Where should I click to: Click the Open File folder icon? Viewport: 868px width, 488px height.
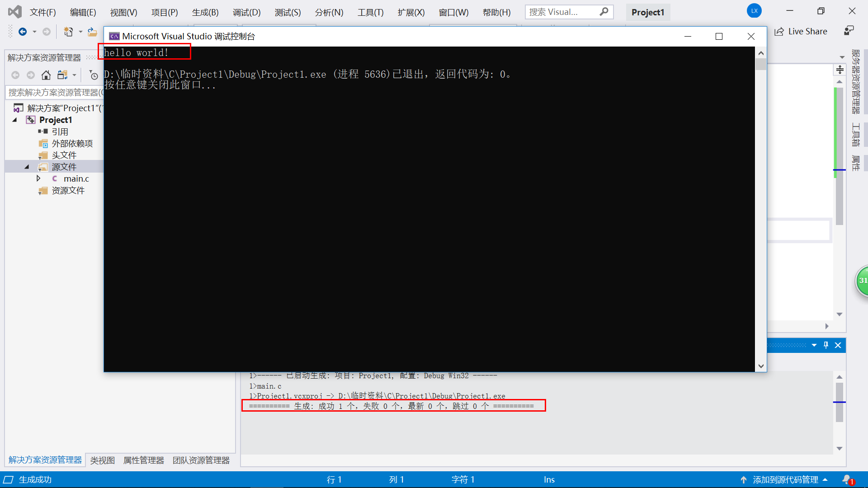coord(92,32)
